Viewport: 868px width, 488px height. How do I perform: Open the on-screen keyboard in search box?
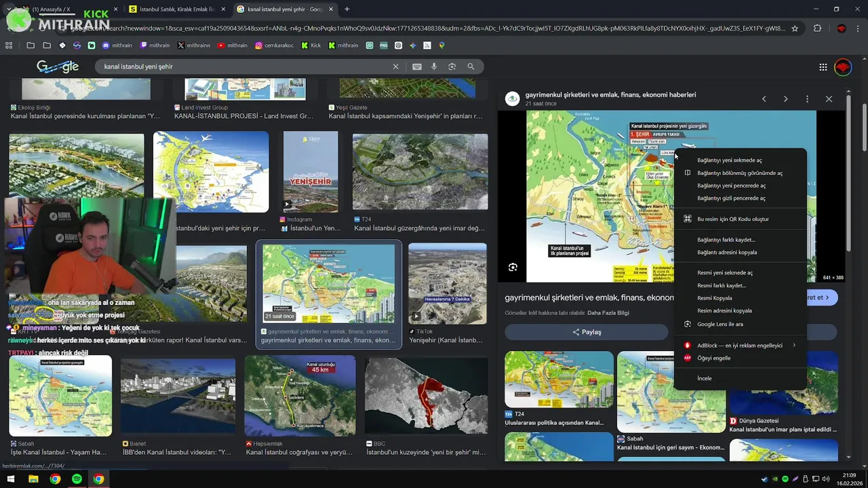point(417,66)
